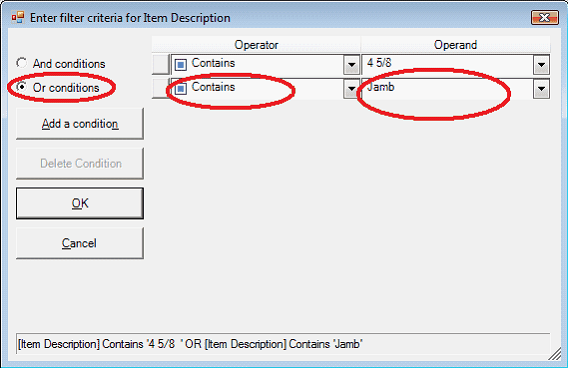Image resolution: width=569 pixels, height=369 pixels.
Task: Select the first condition's row header cell
Action: (161, 65)
